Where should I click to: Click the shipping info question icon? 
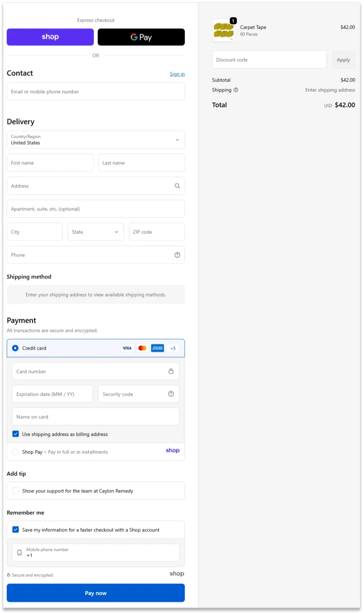point(236,90)
